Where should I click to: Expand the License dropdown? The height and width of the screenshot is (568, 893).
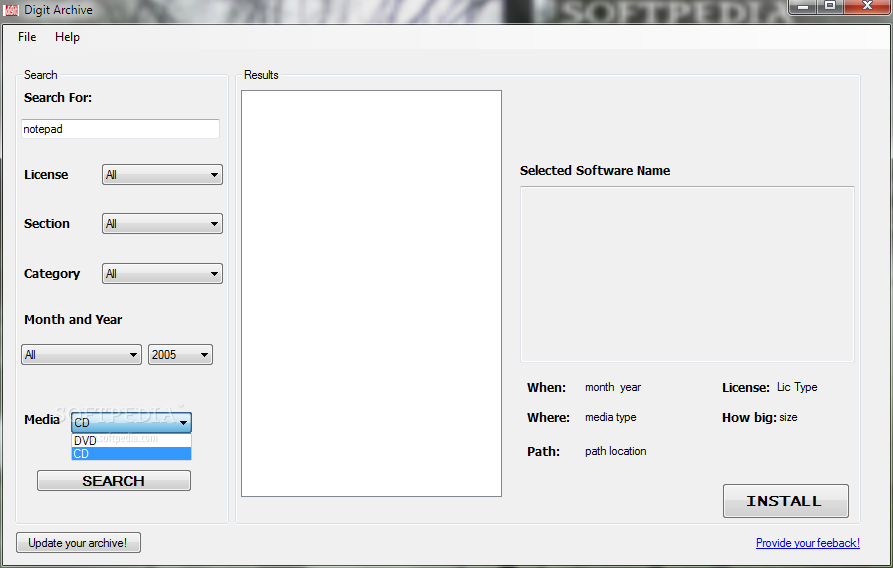click(162, 175)
